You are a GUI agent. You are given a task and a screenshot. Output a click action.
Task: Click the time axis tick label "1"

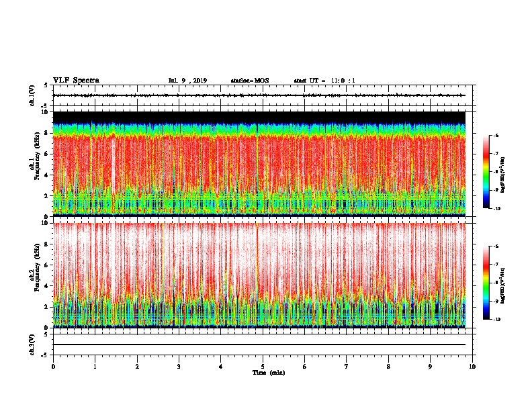pos(95,367)
